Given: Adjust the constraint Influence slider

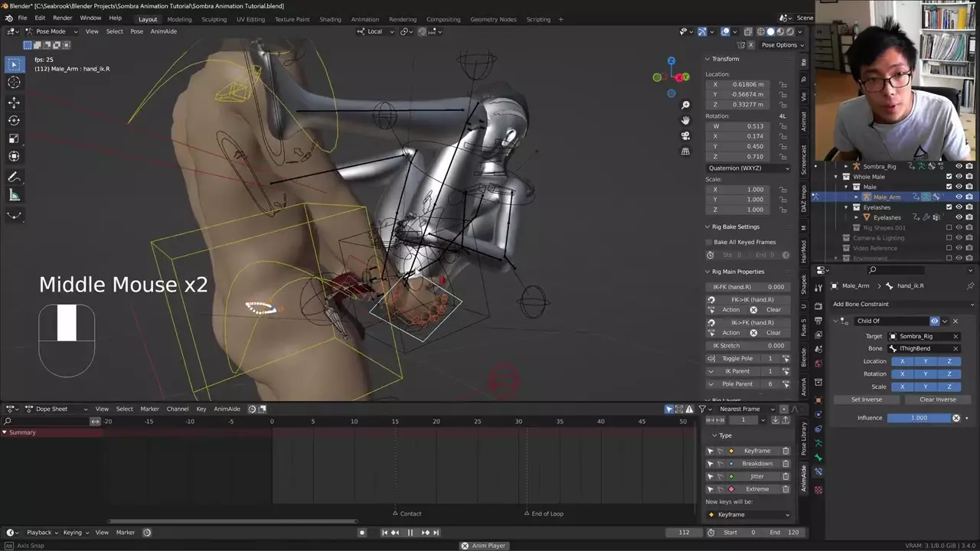Looking at the screenshot, I should tap(919, 418).
